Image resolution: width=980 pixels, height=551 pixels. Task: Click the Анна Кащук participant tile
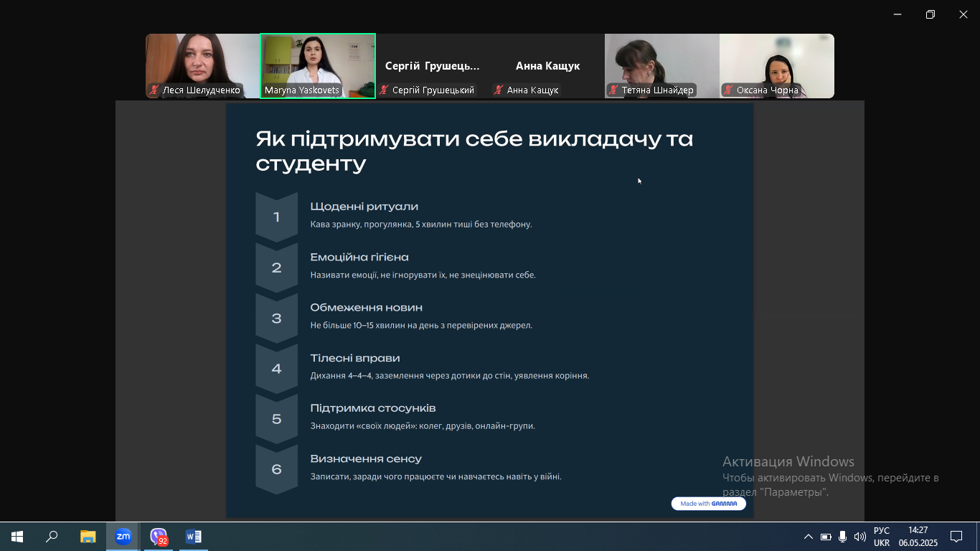547,65
